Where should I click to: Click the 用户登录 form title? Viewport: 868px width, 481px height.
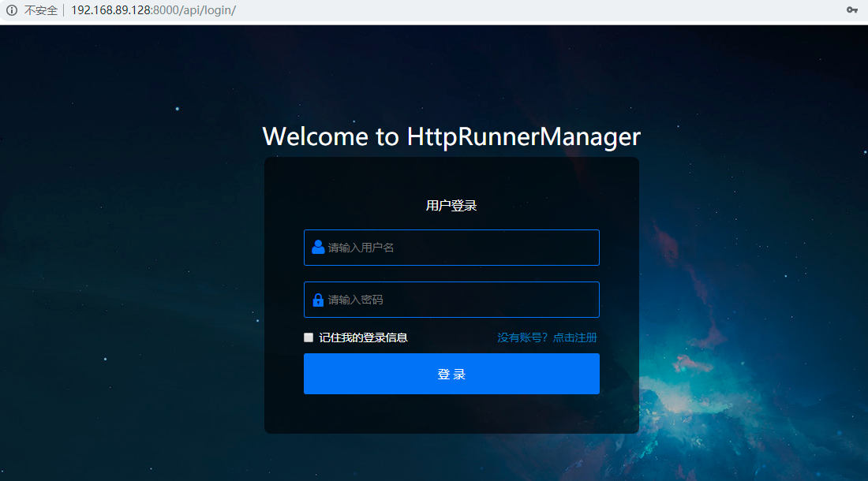coord(451,206)
